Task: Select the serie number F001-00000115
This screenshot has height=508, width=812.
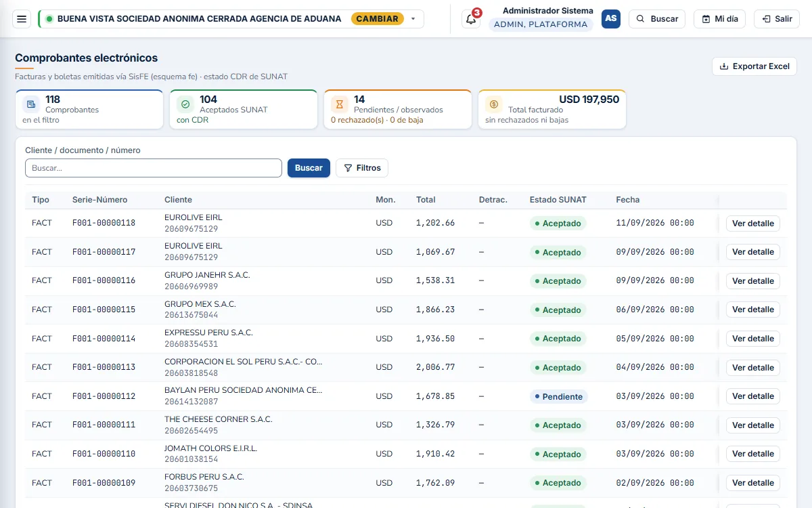Action: [x=104, y=310]
